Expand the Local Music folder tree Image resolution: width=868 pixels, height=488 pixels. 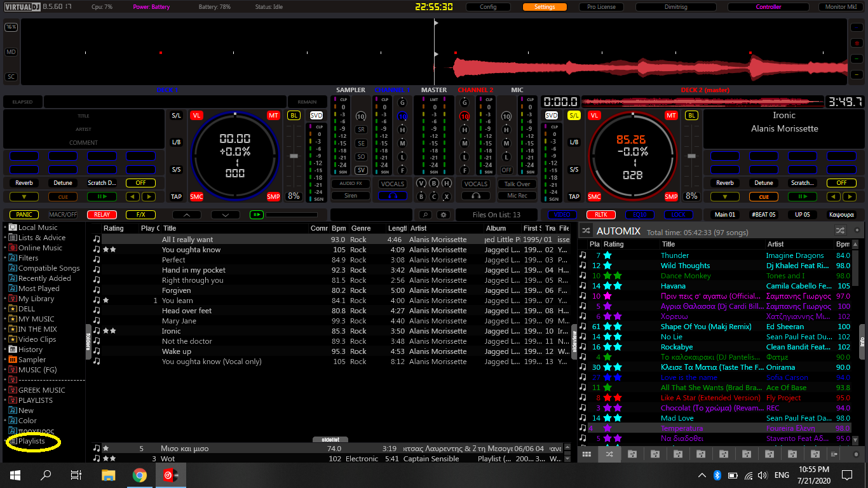[x=5, y=227]
